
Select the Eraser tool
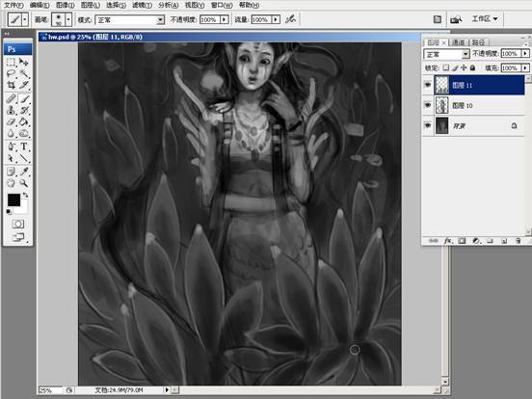click(x=11, y=121)
